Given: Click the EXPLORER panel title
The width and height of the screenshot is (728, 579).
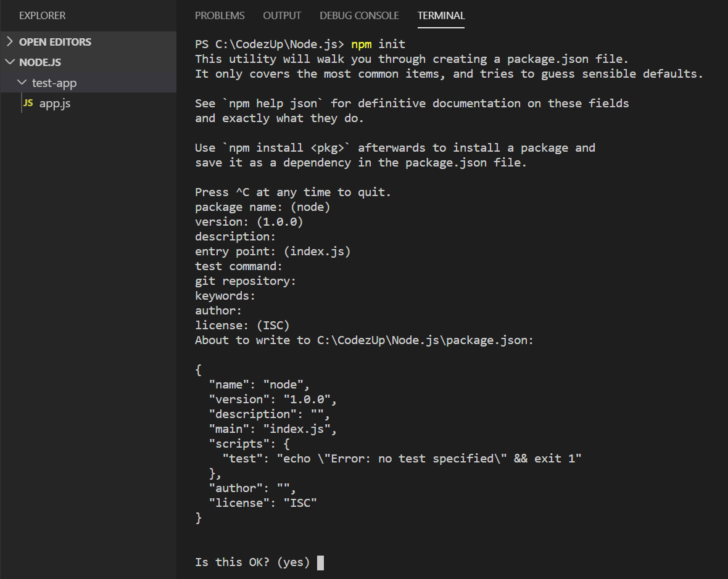Looking at the screenshot, I should [x=42, y=15].
